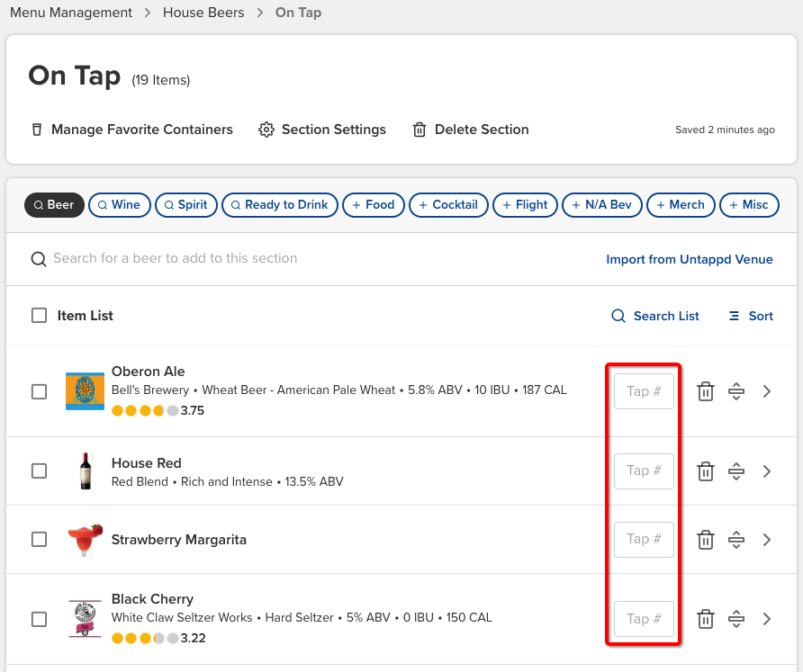This screenshot has height=672, width=803.
Task: Open Import from Untappd Venue link
Action: click(x=690, y=259)
